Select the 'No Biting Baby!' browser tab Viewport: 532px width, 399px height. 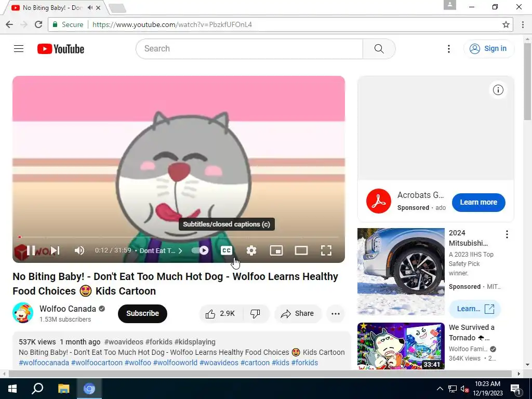click(x=52, y=7)
